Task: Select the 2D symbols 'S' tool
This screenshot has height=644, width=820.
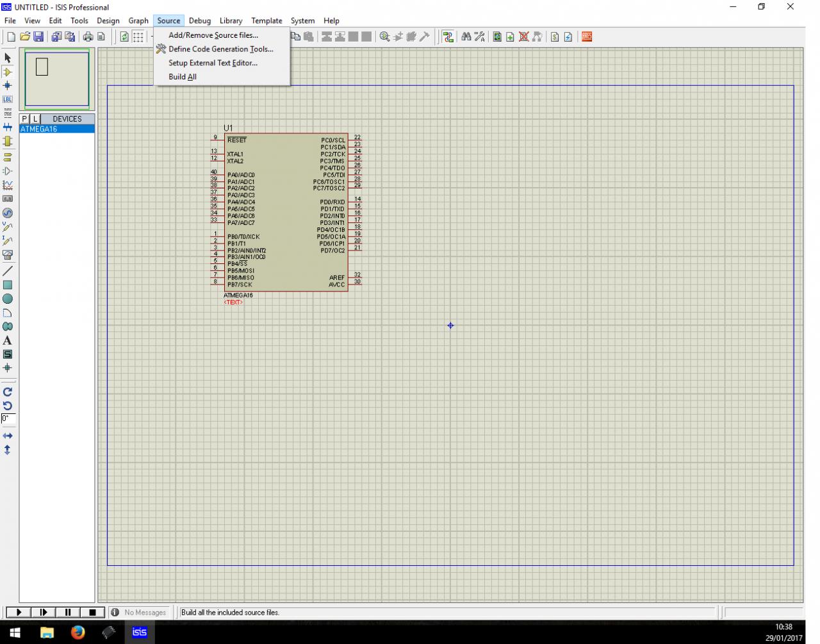Action: [8, 354]
